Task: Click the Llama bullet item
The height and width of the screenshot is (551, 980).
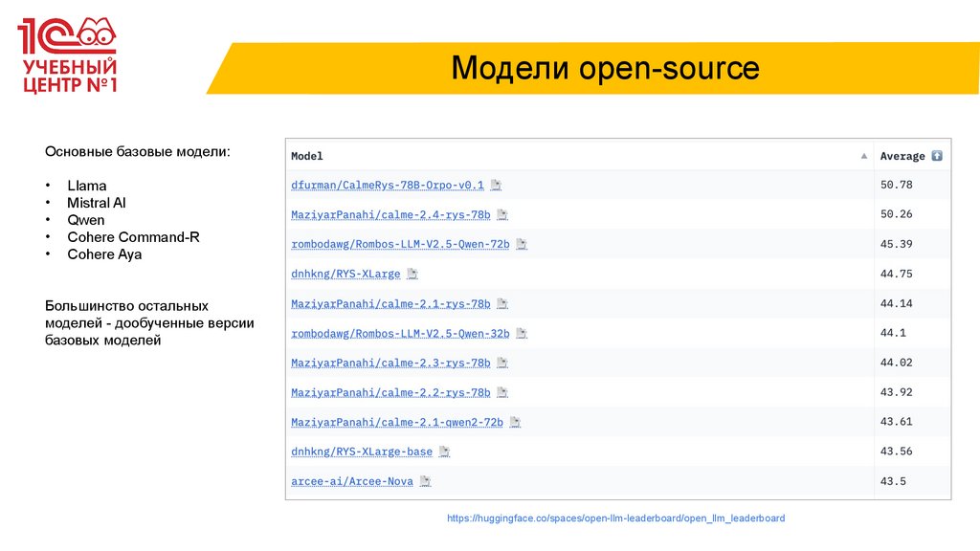Action: pyautogui.click(x=87, y=186)
